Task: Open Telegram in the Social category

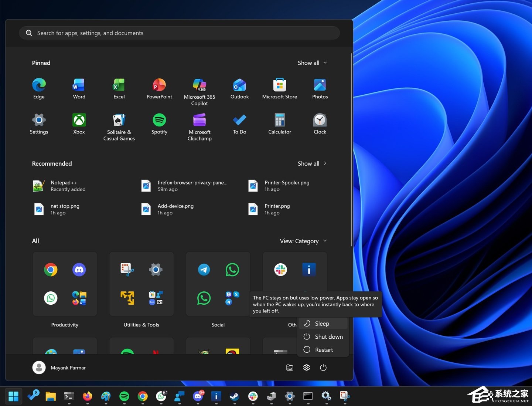Action: tap(204, 270)
